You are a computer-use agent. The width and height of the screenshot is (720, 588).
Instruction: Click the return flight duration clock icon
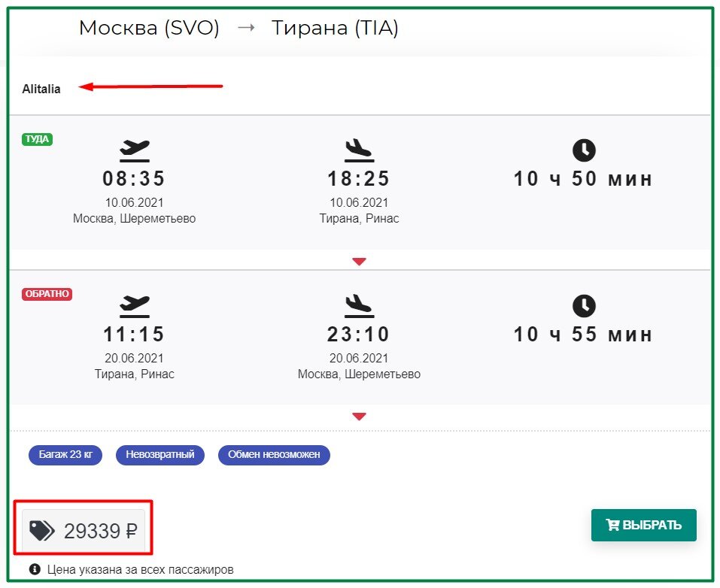tap(584, 306)
